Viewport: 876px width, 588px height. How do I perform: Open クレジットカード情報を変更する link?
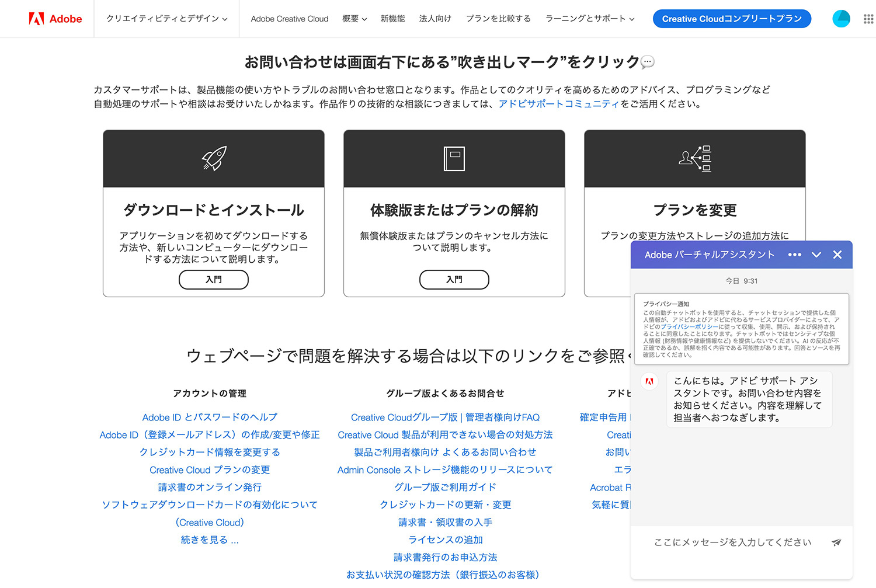click(210, 453)
